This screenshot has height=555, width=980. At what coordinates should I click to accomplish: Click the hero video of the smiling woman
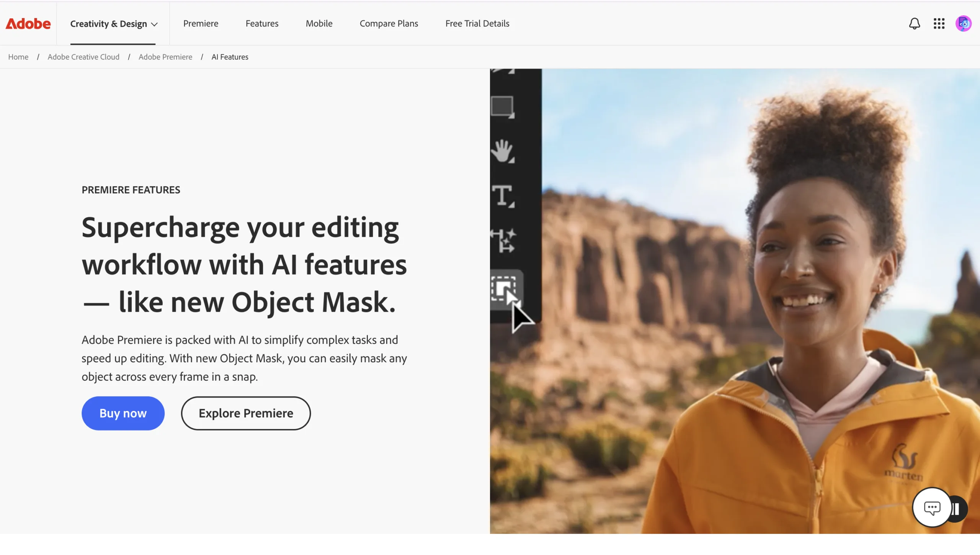(735, 301)
